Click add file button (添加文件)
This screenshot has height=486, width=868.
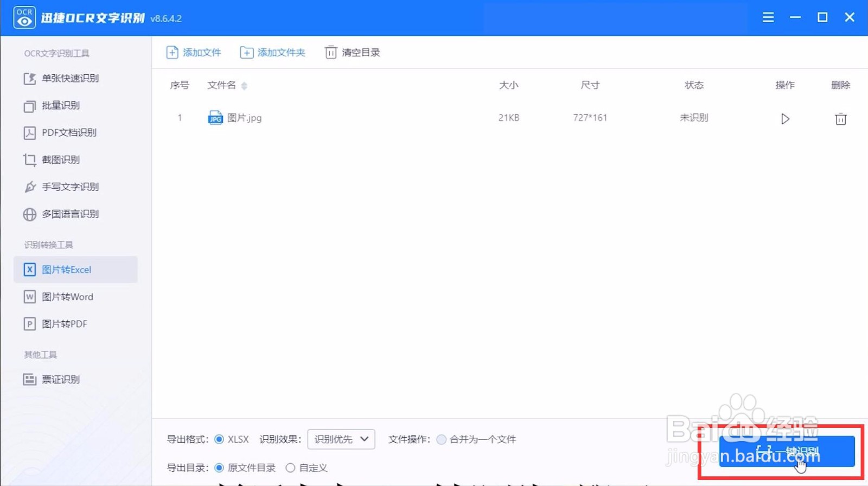coord(194,52)
